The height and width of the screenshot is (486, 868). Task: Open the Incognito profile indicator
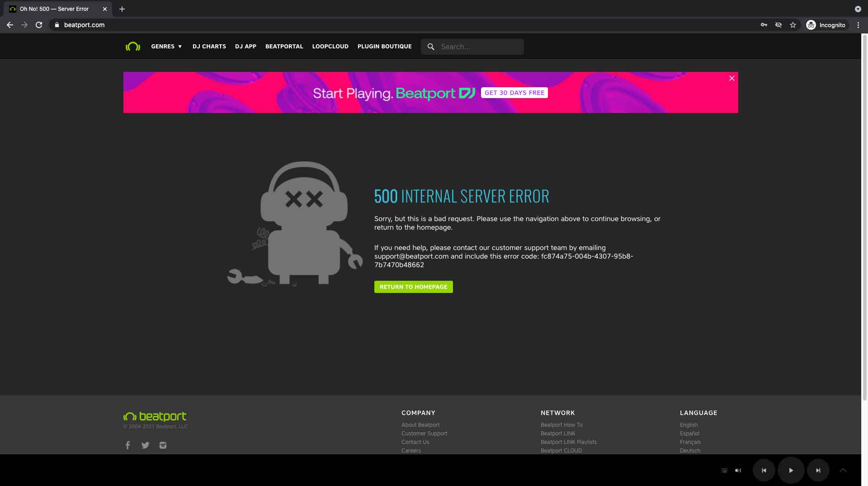[826, 25]
